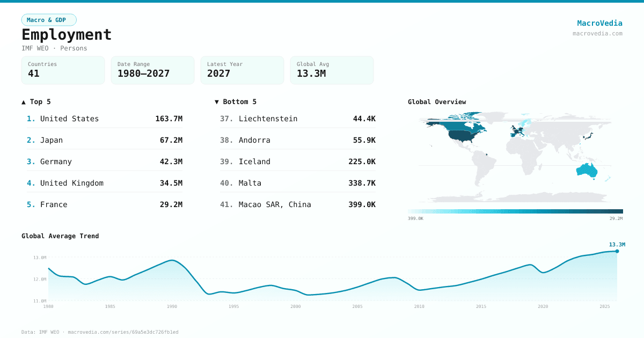Click the 1980 x-axis label
644x338 pixels.
(48, 306)
